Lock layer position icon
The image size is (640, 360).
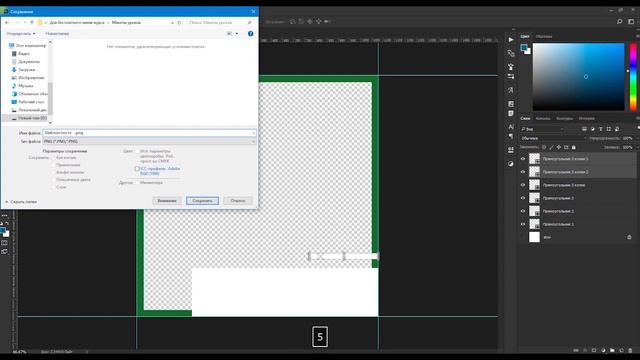pyautogui.click(x=559, y=147)
